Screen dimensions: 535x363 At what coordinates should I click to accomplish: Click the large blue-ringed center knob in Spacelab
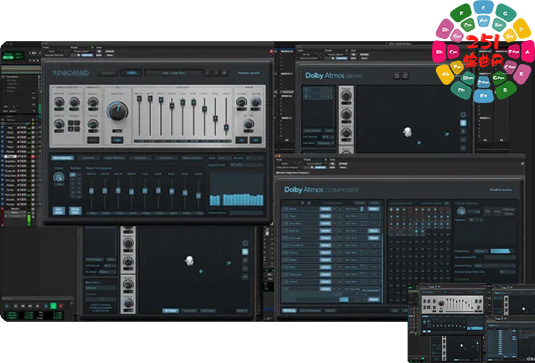(118, 111)
